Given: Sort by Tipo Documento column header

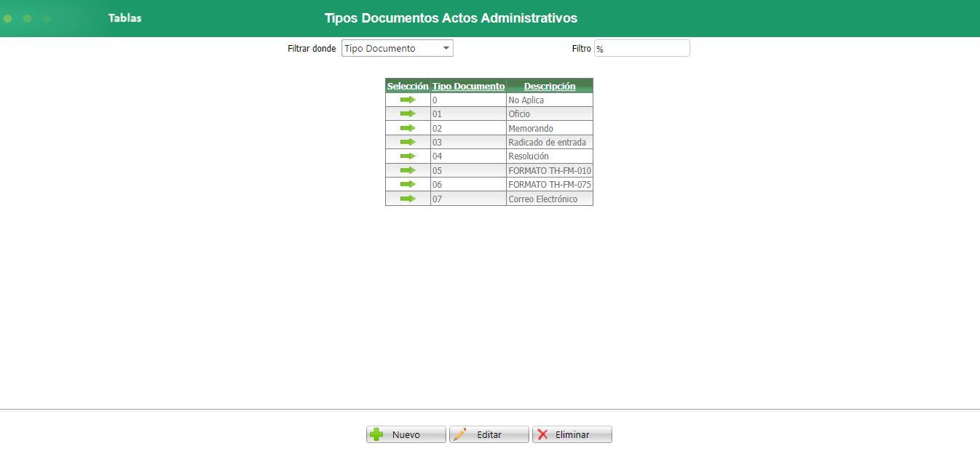Looking at the screenshot, I should point(468,86).
